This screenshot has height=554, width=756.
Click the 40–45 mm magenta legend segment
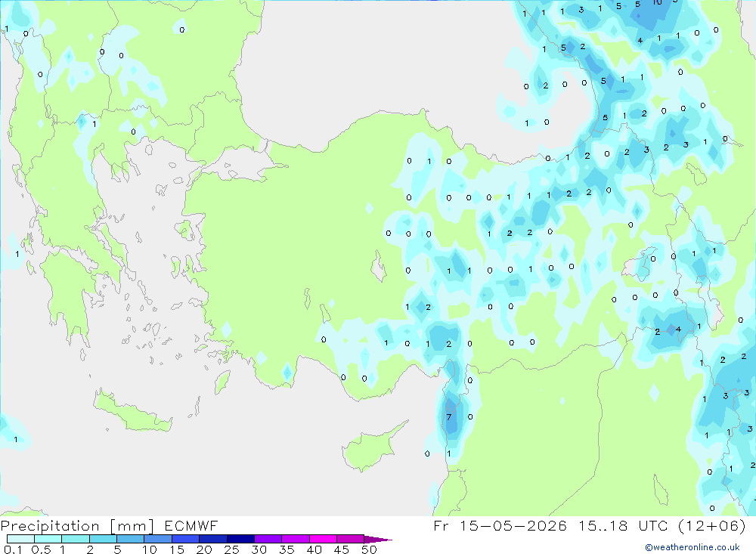(323, 539)
